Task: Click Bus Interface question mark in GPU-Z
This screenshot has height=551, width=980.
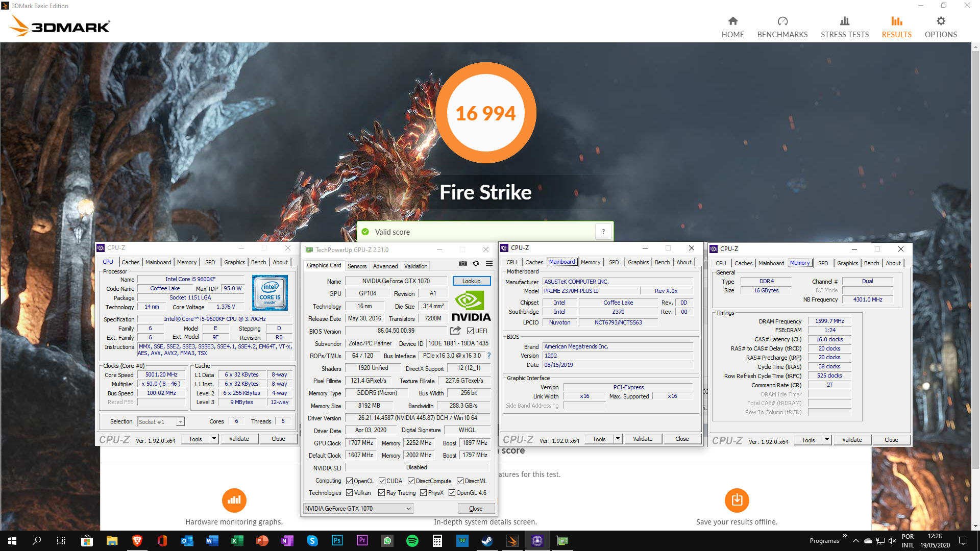Action: click(488, 356)
